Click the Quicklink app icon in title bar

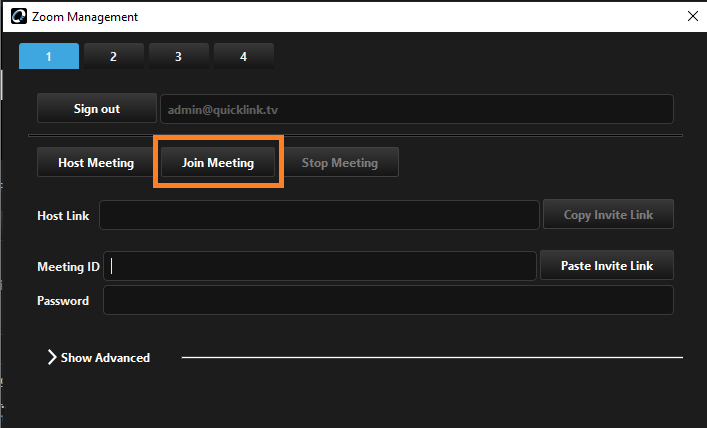pyautogui.click(x=18, y=17)
